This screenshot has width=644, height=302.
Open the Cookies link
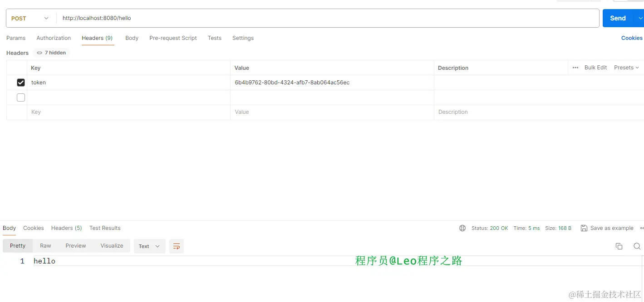pyautogui.click(x=632, y=38)
